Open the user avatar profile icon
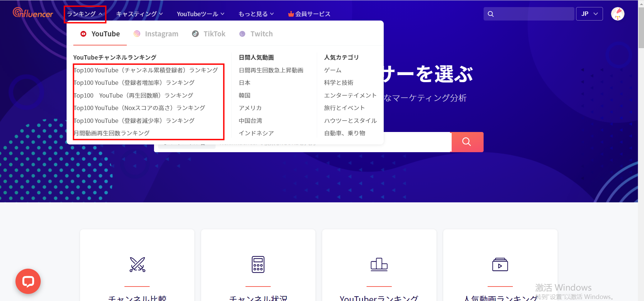This screenshot has height=301, width=644. tap(617, 14)
